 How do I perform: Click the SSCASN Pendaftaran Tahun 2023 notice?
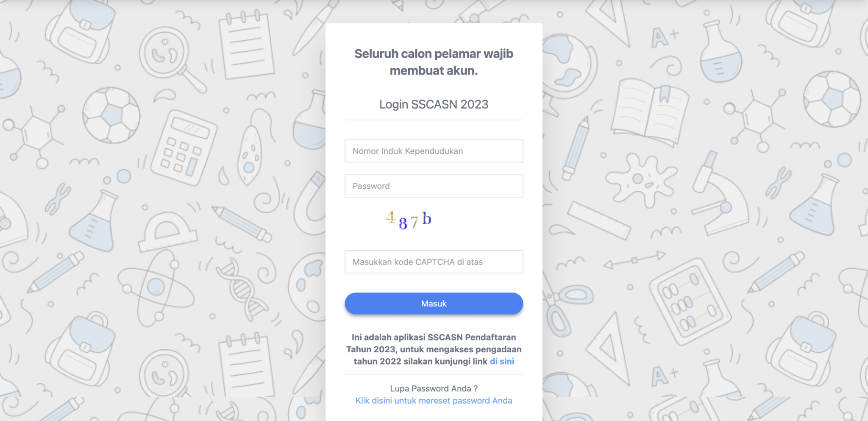[433, 349]
